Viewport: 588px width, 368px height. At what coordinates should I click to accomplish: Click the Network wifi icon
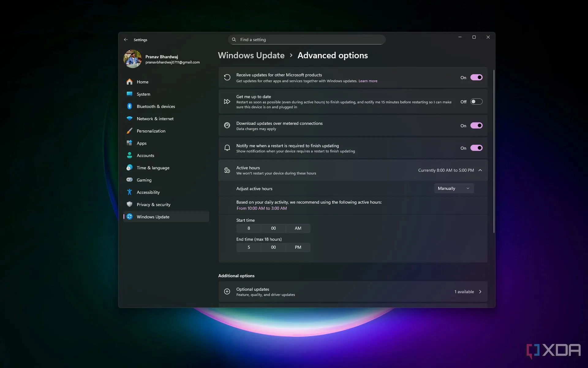[130, 118]
